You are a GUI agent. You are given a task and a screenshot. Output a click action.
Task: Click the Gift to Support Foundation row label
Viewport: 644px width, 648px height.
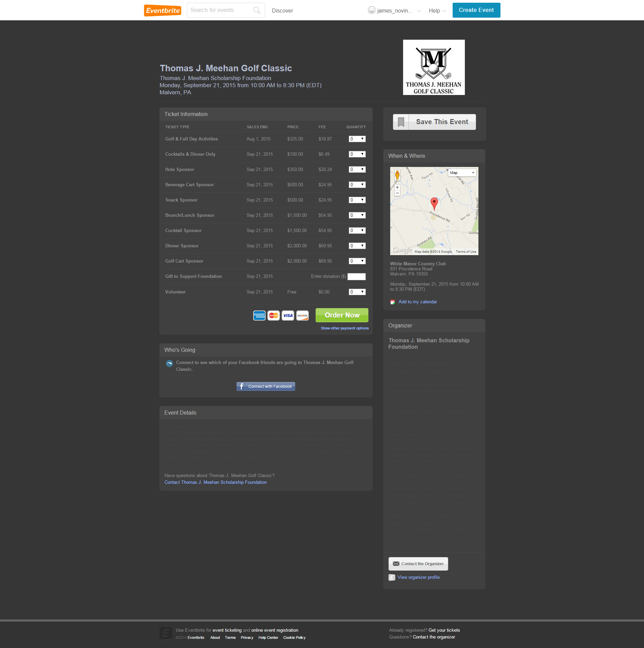point(193,277)
